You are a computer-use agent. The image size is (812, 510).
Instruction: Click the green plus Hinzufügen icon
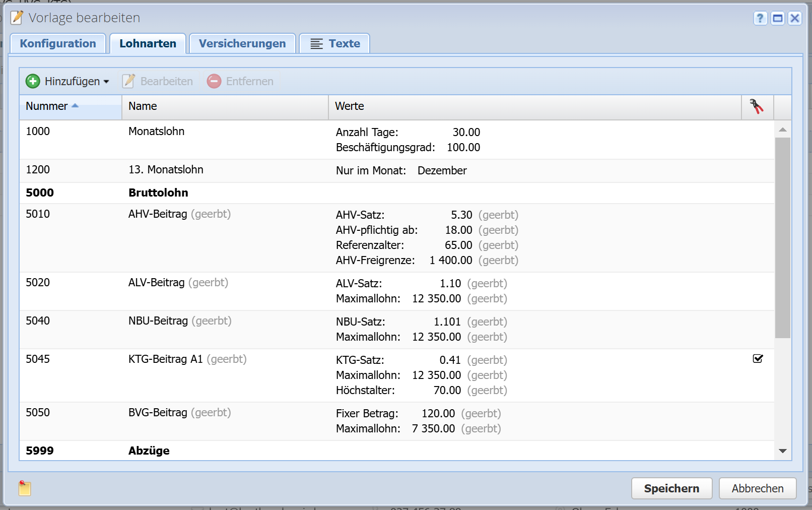(33, 81)
